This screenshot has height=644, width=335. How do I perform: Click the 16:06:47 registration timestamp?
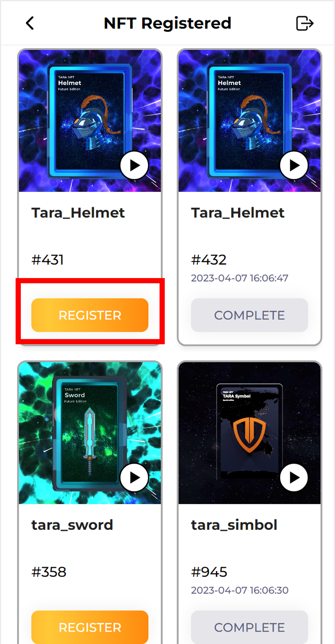[x=269, y=278]
